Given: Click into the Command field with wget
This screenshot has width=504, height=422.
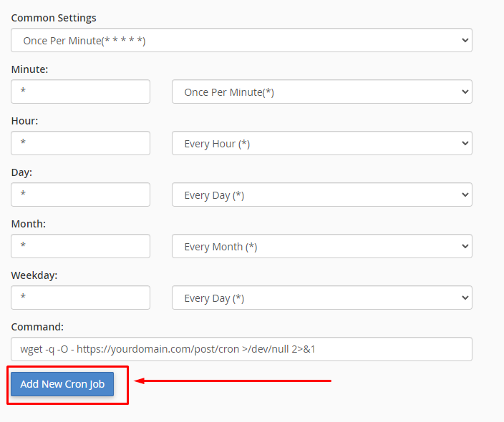Looking at the screenshot, I should [241, 350].
